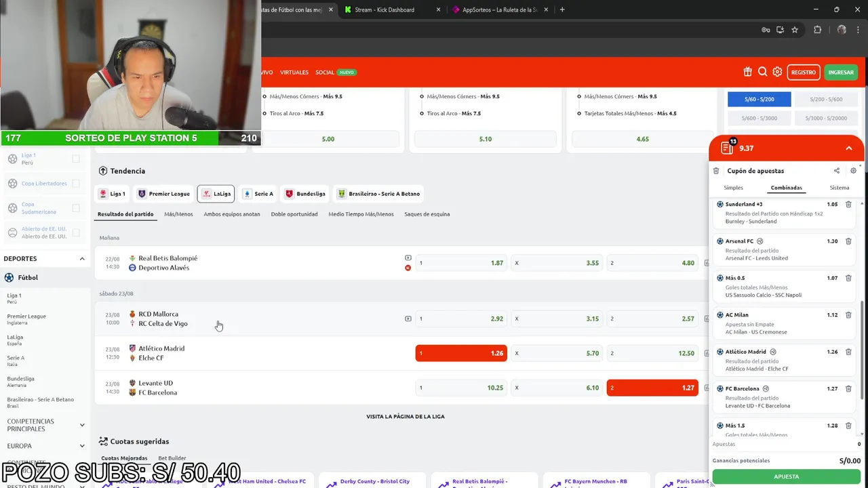868x488 pixels.
Task: Click VISITA LA PÁGINA DE LA LIGA link
Action: pos(406,416)
